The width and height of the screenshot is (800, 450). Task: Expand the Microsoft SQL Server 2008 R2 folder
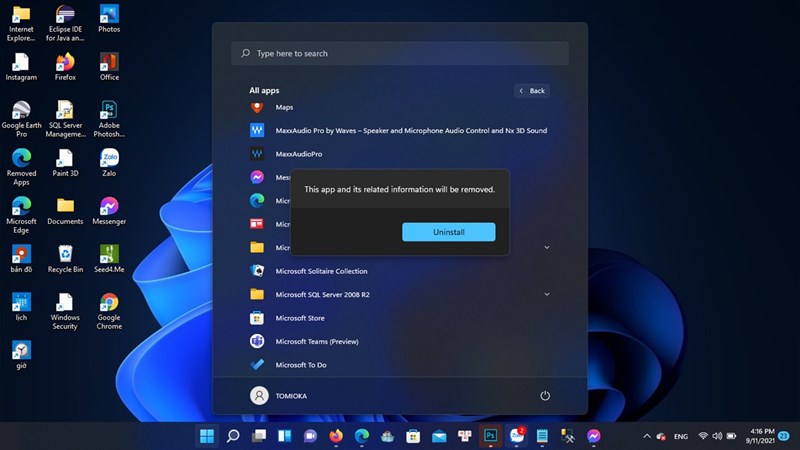click(x=547, y=295)
